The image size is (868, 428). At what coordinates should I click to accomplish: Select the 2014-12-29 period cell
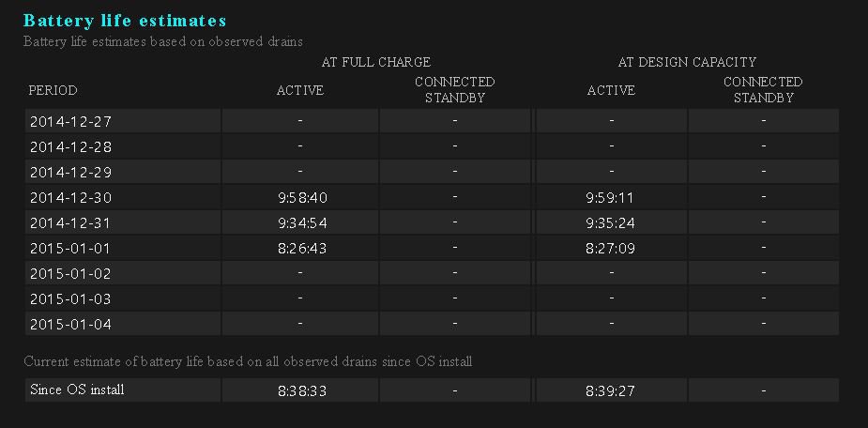70,172
